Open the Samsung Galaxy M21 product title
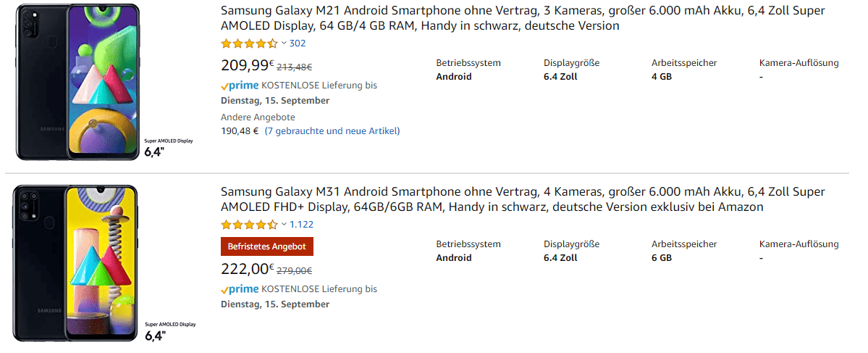 (x=522, y=18)
